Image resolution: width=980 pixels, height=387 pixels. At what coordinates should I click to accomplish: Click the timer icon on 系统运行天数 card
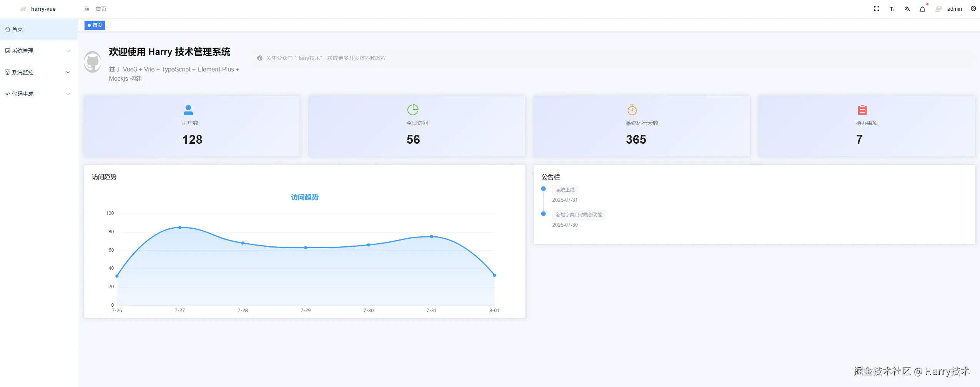click(632, 110)
